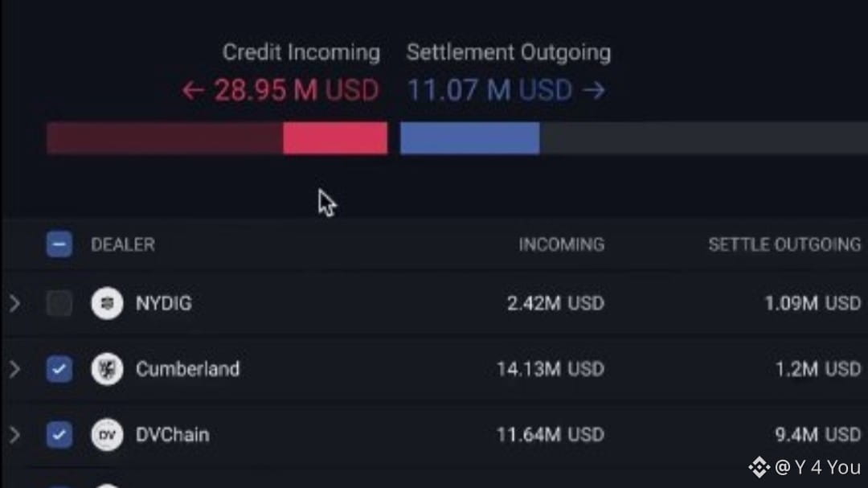Click the DVChain dealer name
The width and height of the screenshot is (868, 488).
pos(172,435)
